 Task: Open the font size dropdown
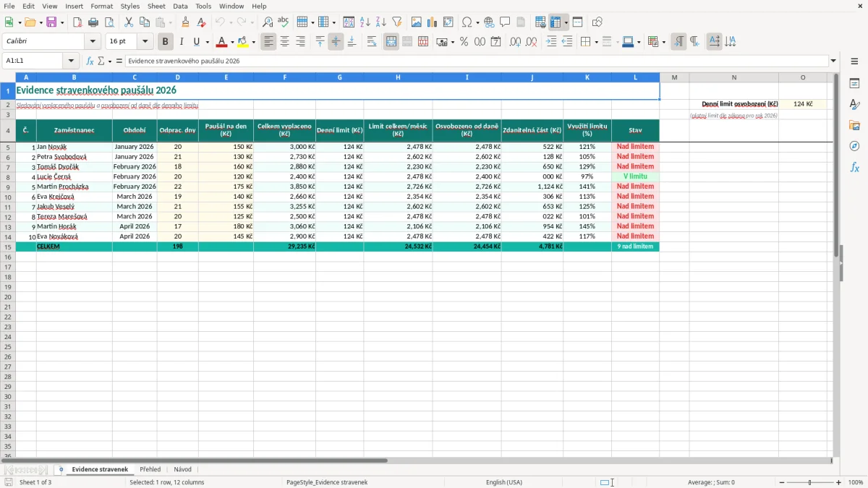[x=145, y=42]
